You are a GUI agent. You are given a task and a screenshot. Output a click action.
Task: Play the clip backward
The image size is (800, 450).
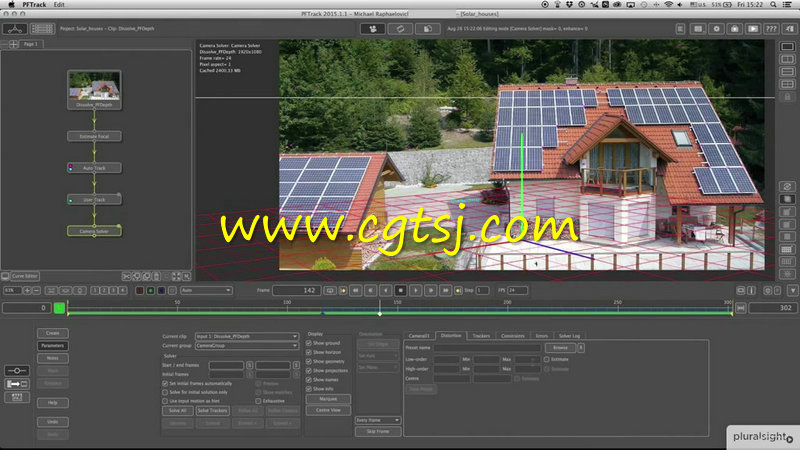(386, 290)
